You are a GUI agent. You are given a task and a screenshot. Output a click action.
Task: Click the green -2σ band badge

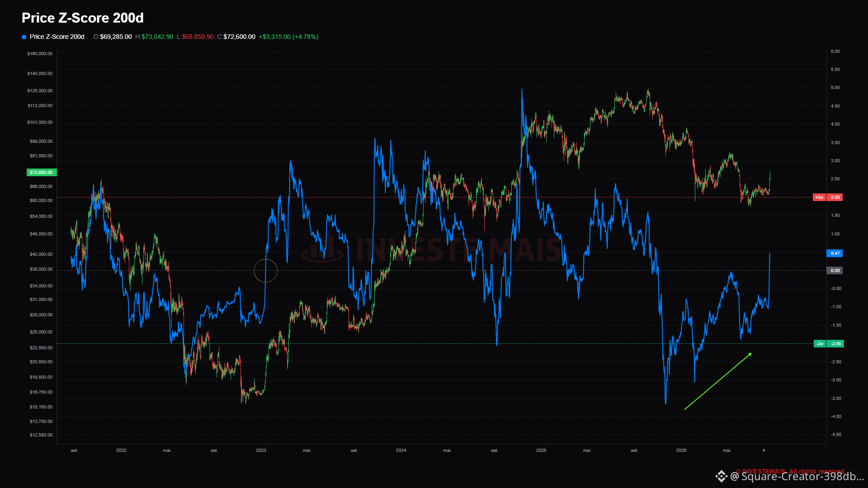[x=820, y=344]
